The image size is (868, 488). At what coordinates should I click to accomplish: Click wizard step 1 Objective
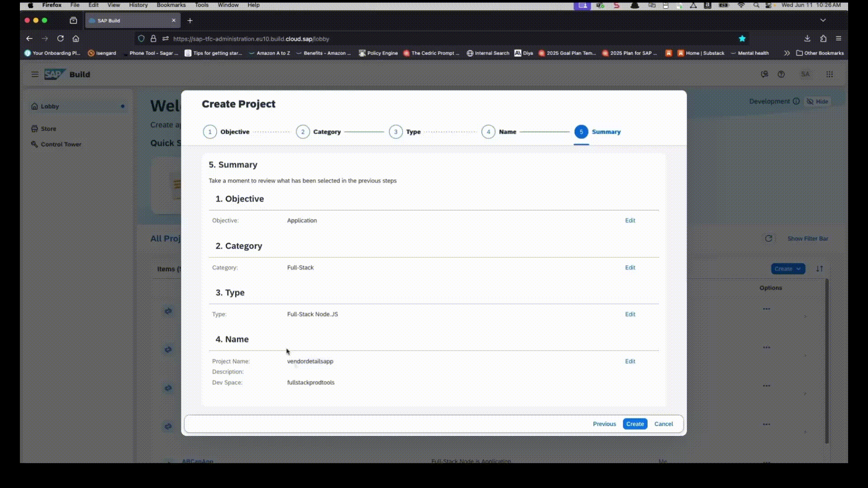210,132
